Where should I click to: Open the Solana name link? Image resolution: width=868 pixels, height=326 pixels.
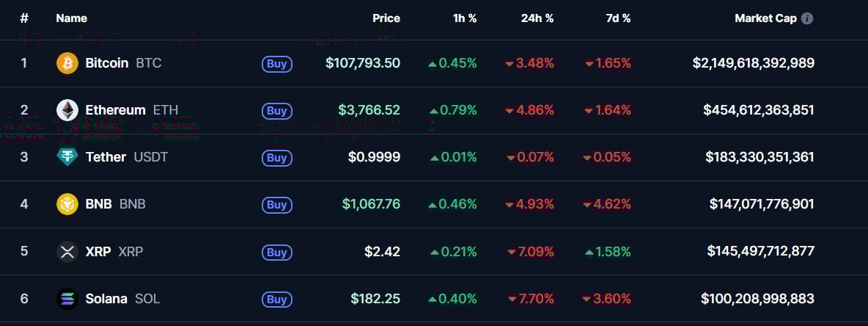(106, 299)
